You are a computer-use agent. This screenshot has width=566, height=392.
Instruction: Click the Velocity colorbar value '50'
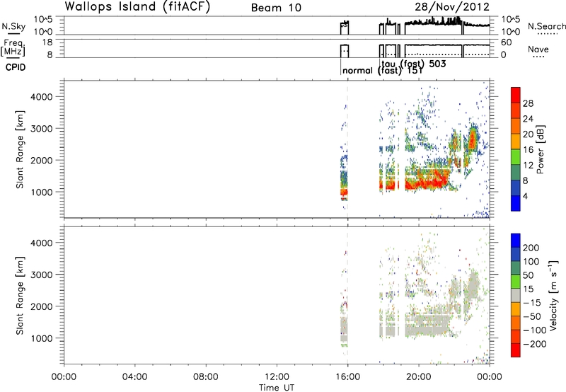point(528,275)
